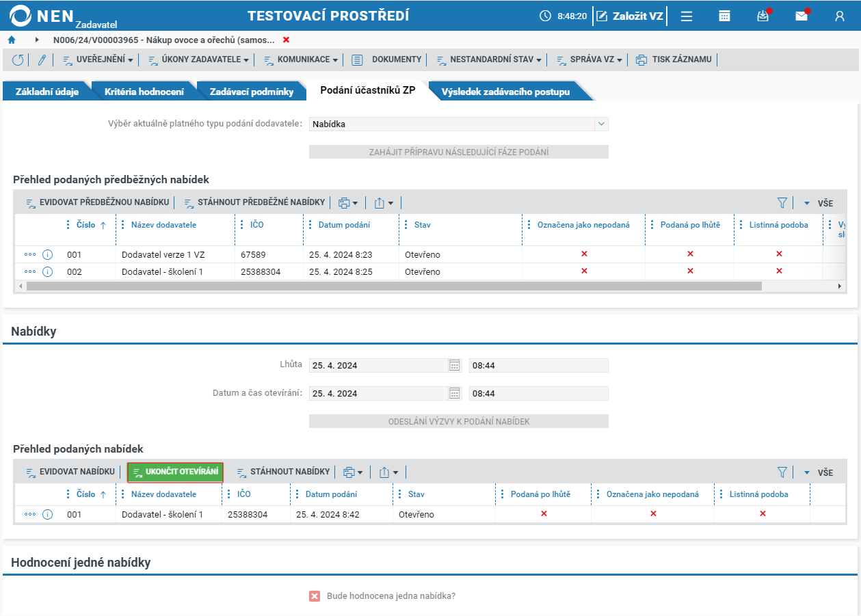Viewport: 861px width, 616px height.
Task: Open VŠE view dropdown in preliminary offers
Action: click(x=818, y=203)
